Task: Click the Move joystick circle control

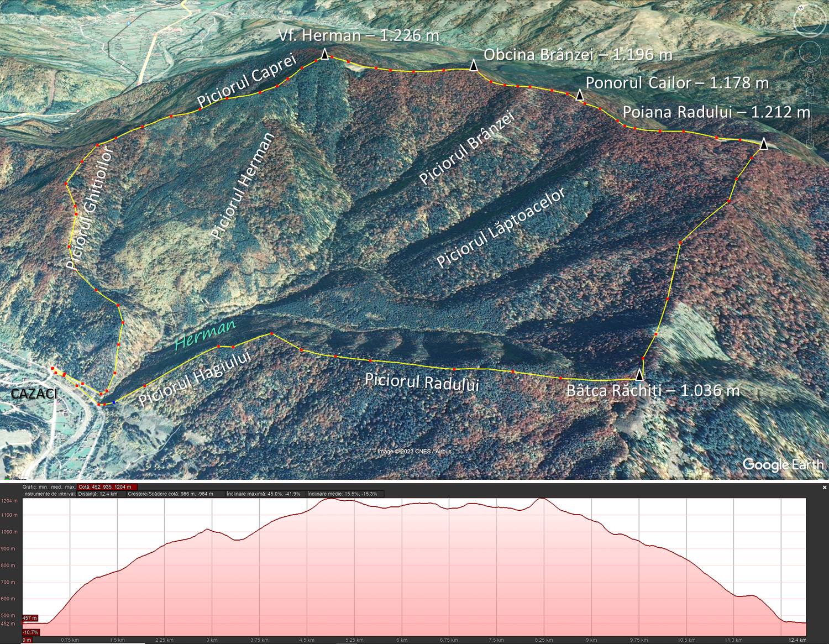Action: click(x=811, y=51)
